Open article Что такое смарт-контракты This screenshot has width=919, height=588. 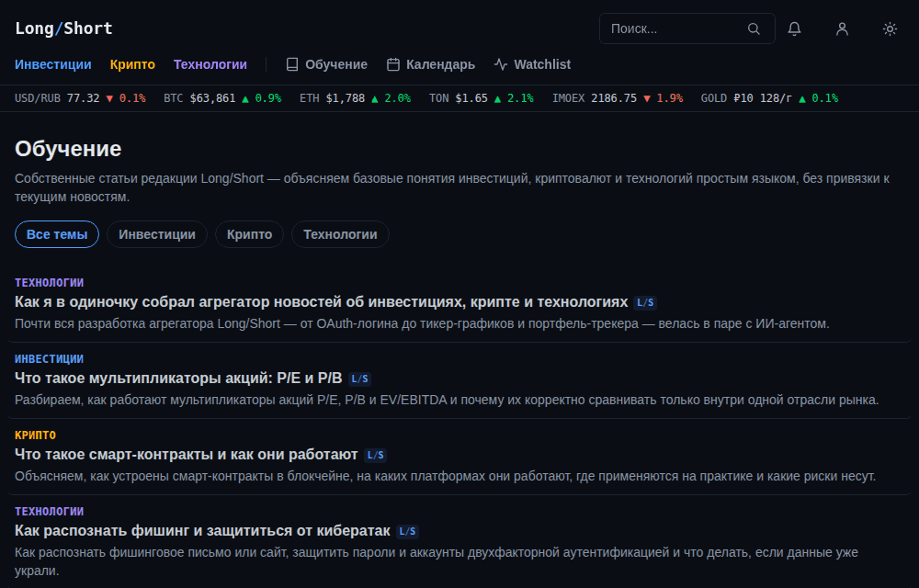[187, 455]
